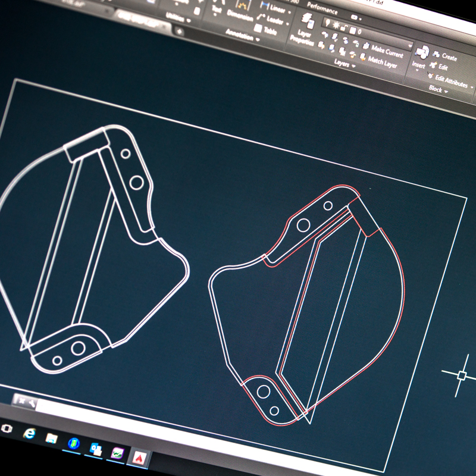
Task: Expand the Layers panel title
Action: (x=345, y=64)
